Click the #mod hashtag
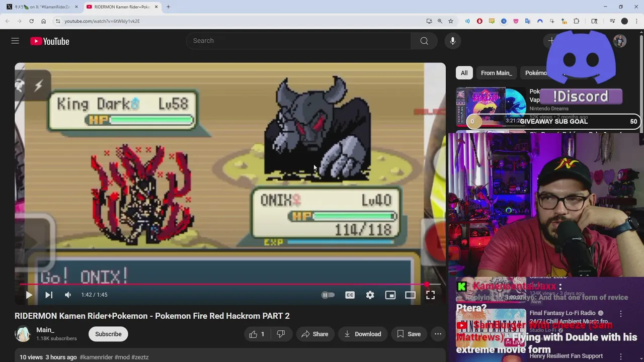The width and height of the screenshot is (644, 362). [x=122, y=357]
